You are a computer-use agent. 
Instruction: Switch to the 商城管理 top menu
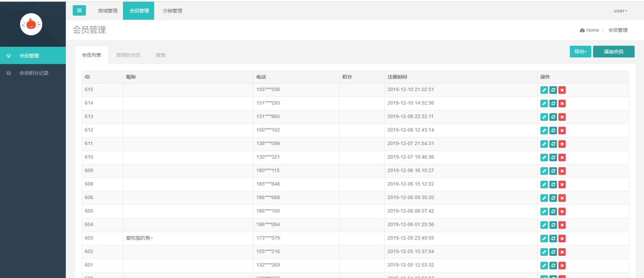tap(108, 11)
